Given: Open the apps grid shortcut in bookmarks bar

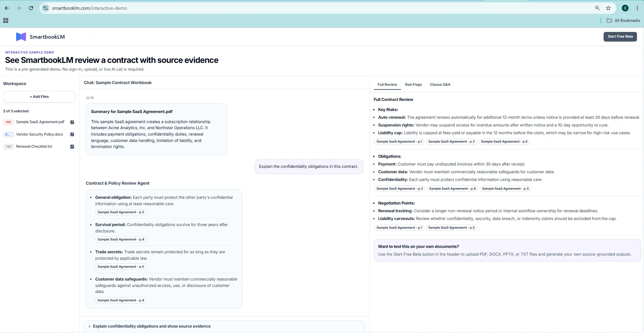Looking at the screenshot, I should [6, 21].
